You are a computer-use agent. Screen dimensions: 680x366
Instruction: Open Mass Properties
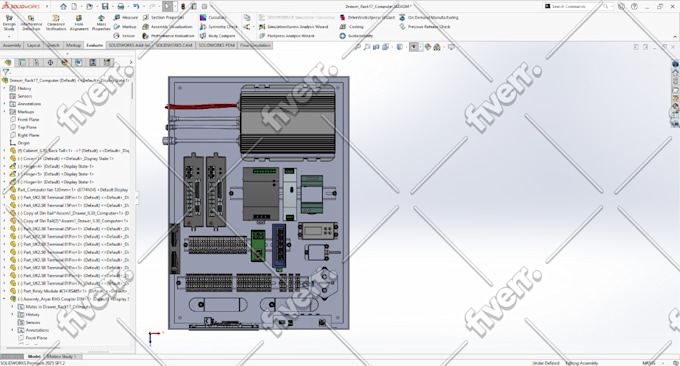pyautogui.click(x=101, y=22)
